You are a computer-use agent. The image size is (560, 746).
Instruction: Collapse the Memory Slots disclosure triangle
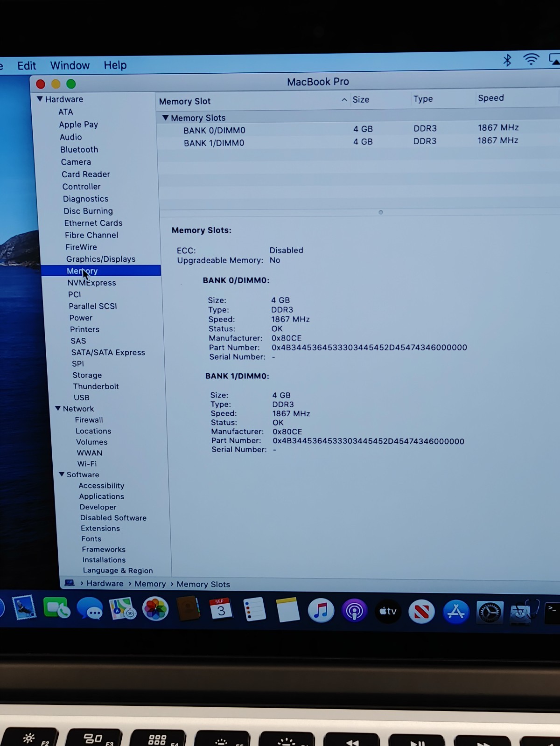(165, 118)
